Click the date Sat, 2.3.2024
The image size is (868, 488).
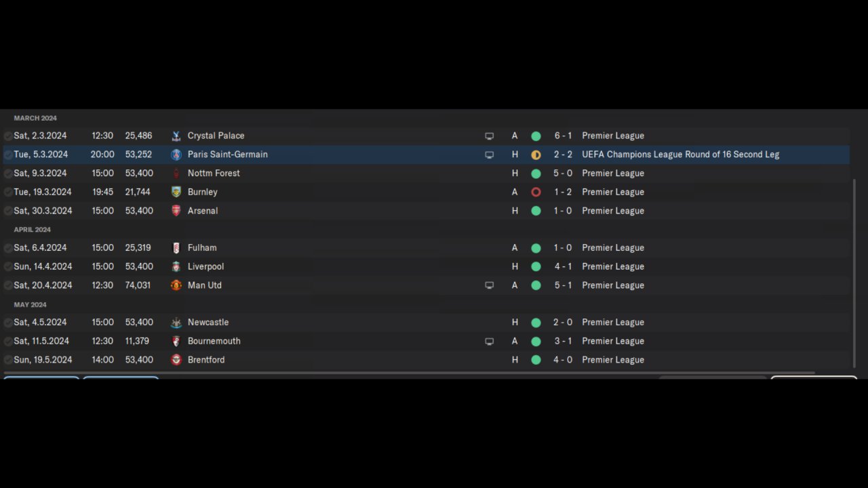40,136
